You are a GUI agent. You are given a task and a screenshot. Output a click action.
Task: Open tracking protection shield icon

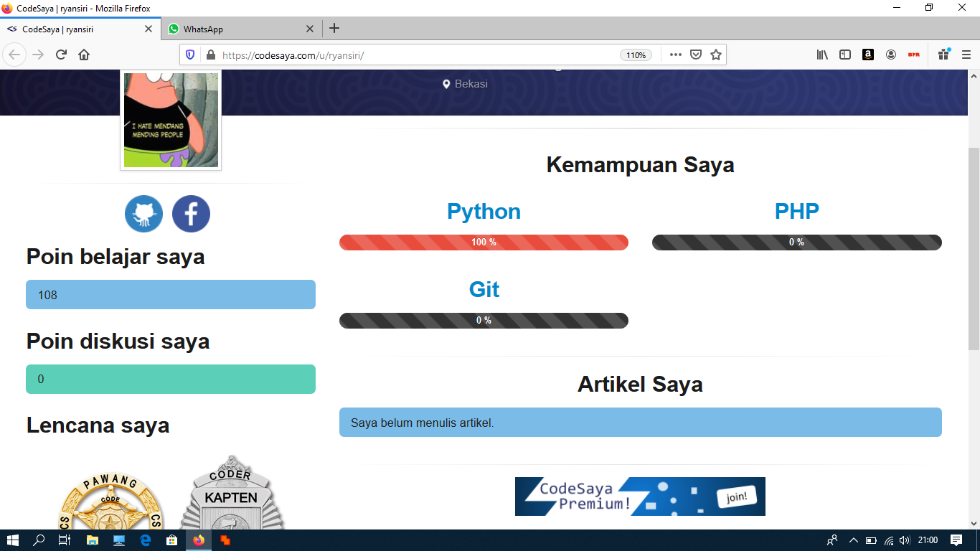click(190, 55)
